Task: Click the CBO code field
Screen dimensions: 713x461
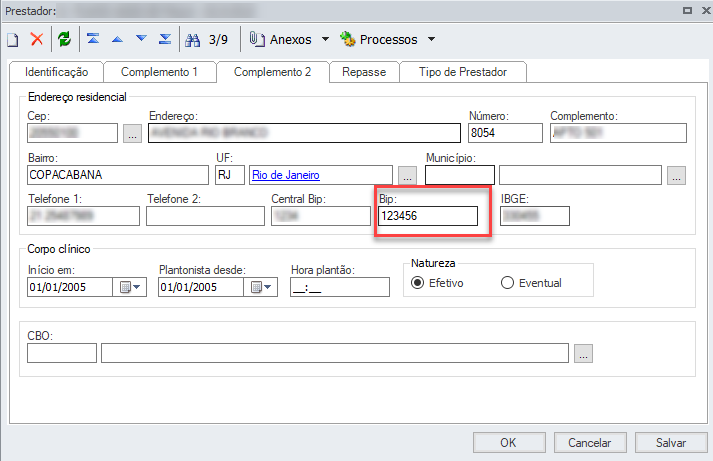Action: 62,353
